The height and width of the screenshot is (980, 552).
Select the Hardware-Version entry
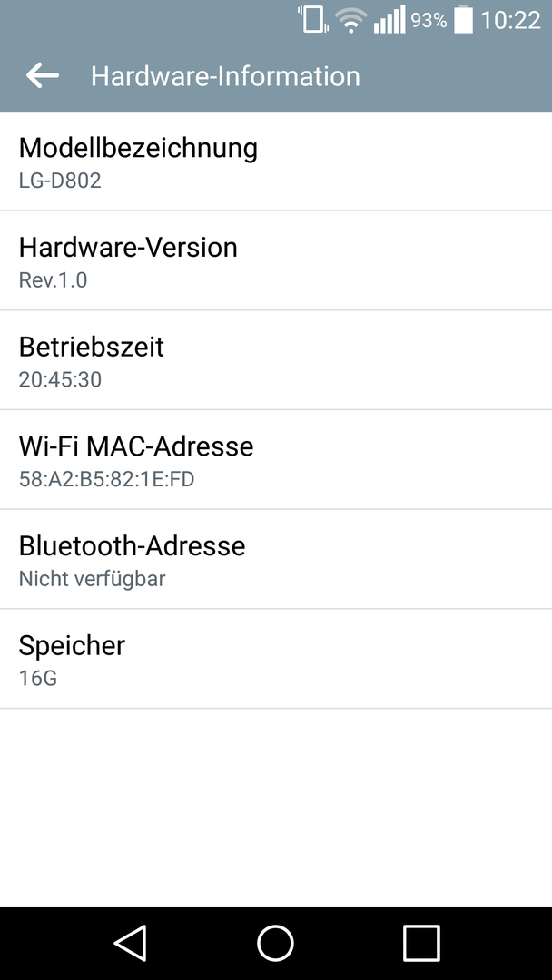[276, 260]
